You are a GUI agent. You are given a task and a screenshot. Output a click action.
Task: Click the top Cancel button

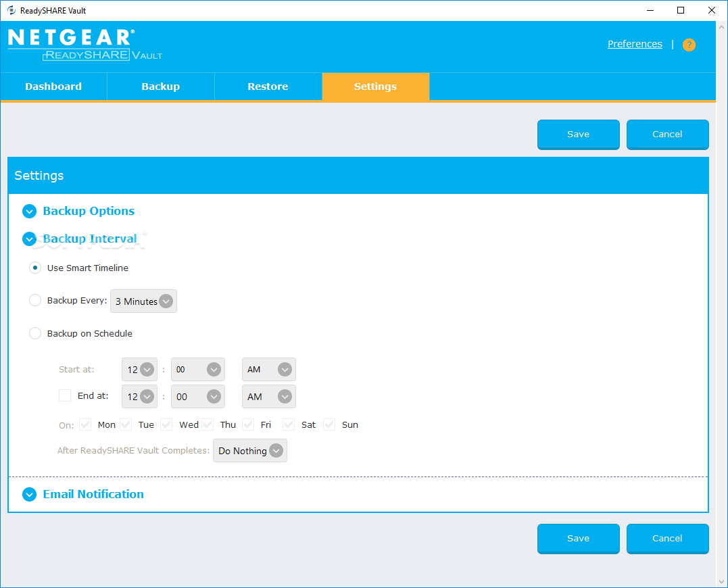point(668,134)
